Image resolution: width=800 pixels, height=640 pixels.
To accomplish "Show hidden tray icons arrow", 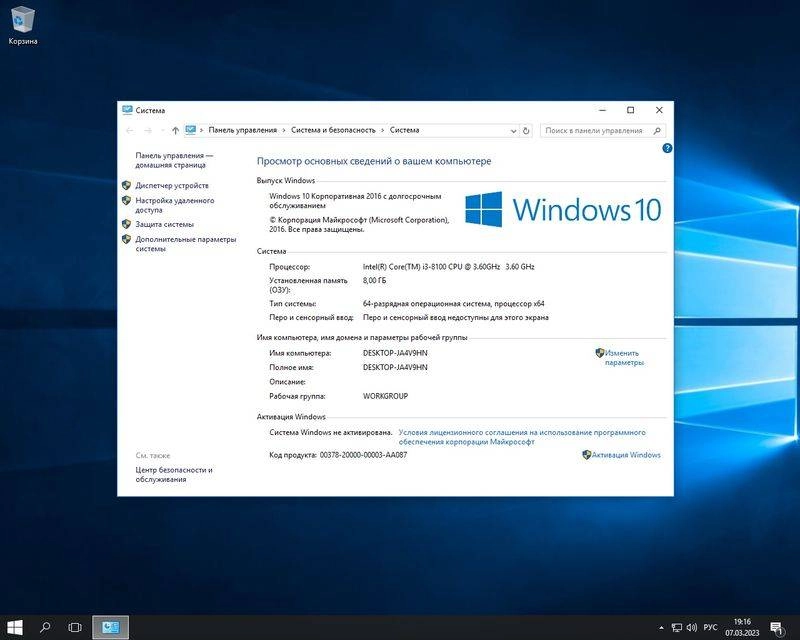I will click(661, 628).
